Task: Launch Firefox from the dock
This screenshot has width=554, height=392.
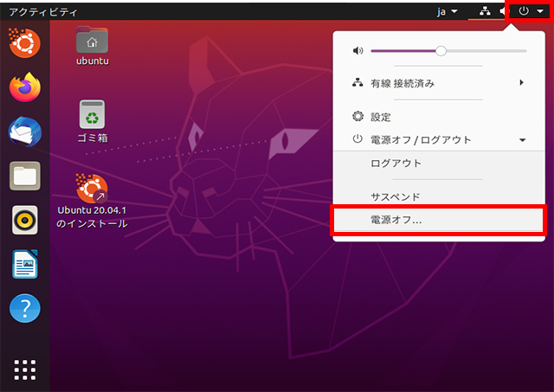Action: pyautogui.click(x=25, y=87)
